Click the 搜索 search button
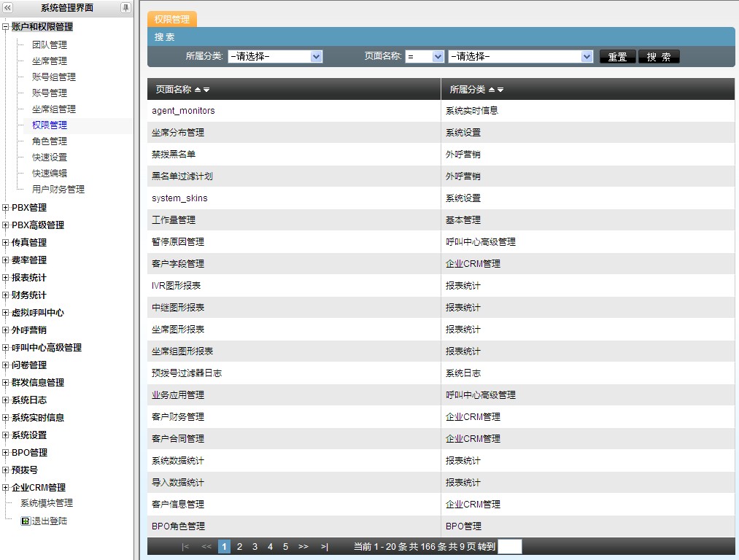The image size is (739, 560). coord(659,57)
